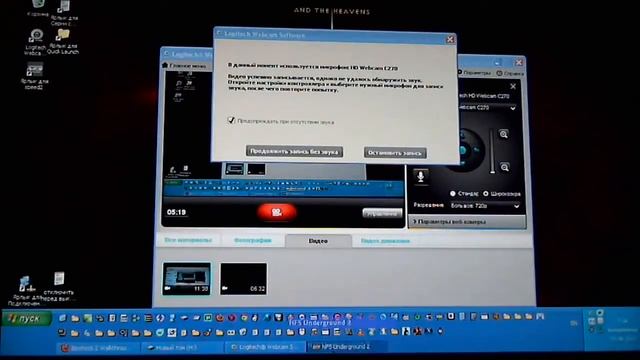This screenshot has height=360, width=640.
Task: Close the Logitech Webcam Software warning dialog
Action: pos(450,39)
